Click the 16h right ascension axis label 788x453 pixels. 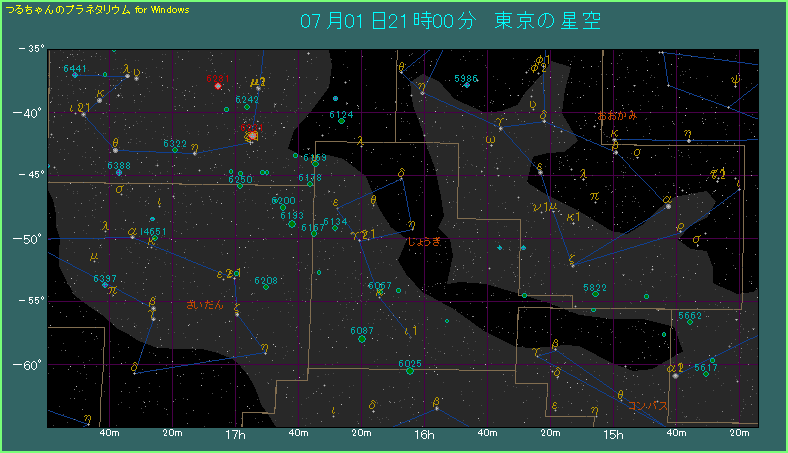pyautogui.click(x=424, y=435)
